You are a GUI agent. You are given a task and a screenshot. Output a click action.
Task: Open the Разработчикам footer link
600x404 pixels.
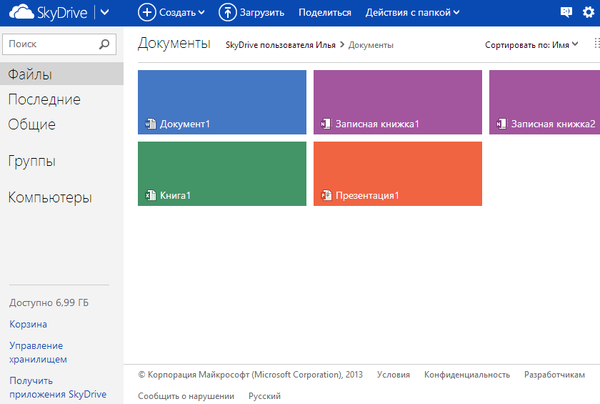tap(554, 375)
